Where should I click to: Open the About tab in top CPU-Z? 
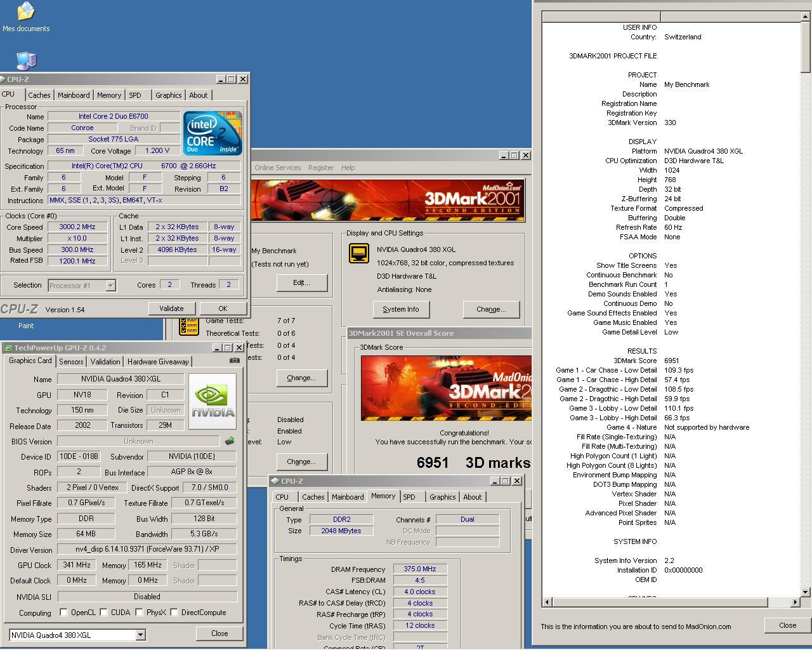click(198, 95)
